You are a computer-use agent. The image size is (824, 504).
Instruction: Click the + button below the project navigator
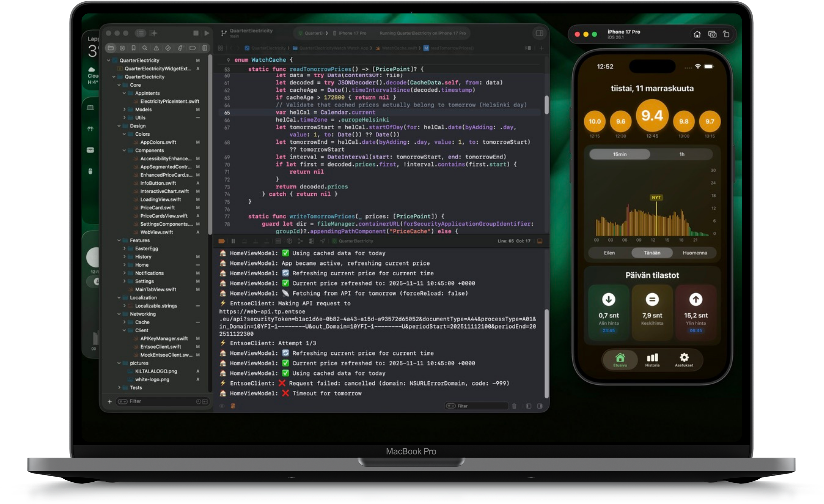pyautogui.click(x=109, y=401)
